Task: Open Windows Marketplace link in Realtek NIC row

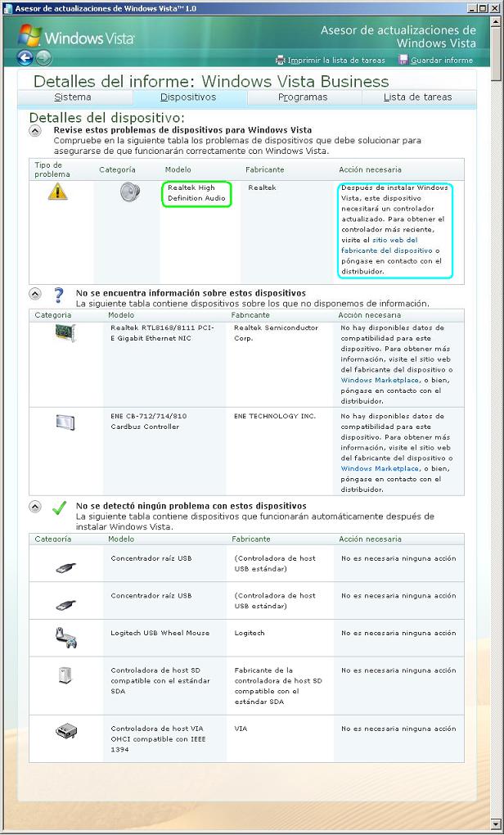Action: coord(380,380)
